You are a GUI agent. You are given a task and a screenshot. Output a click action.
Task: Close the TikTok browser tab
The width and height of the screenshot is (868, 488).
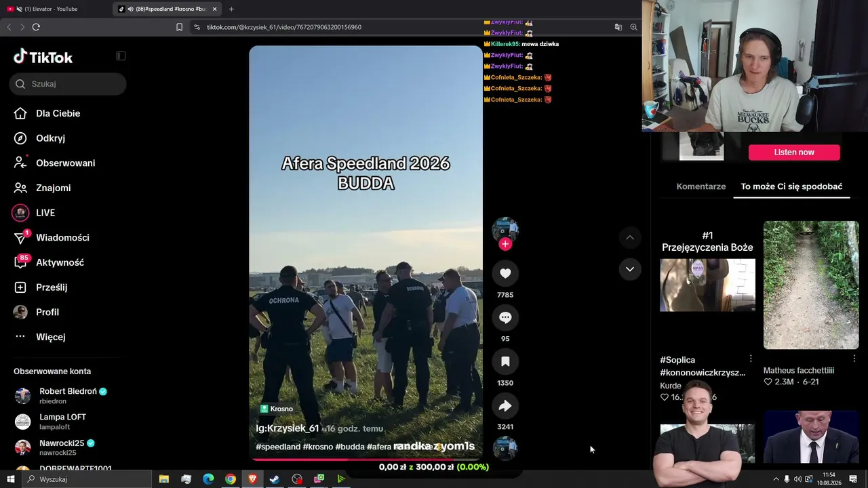coord(215,9)
